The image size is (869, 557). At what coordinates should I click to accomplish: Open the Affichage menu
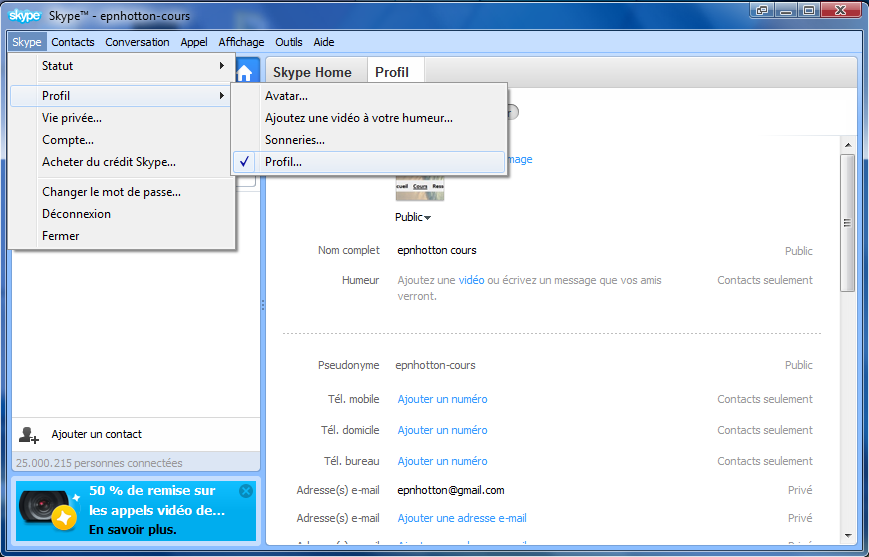tap(241, 42)
